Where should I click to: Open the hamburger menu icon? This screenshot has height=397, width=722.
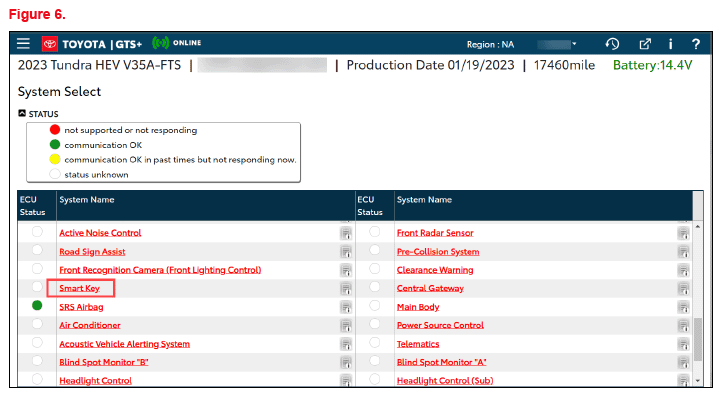coord(23,44)
